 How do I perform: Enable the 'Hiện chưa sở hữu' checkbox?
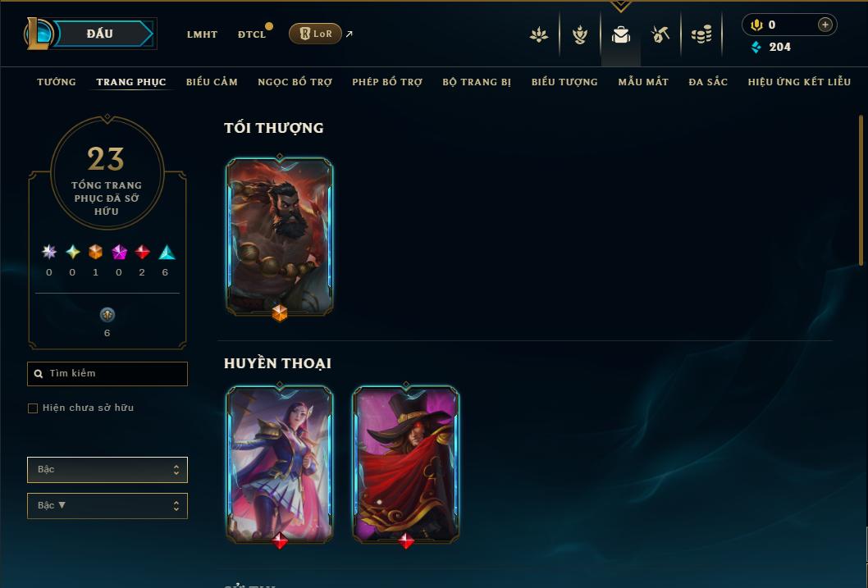33,408
